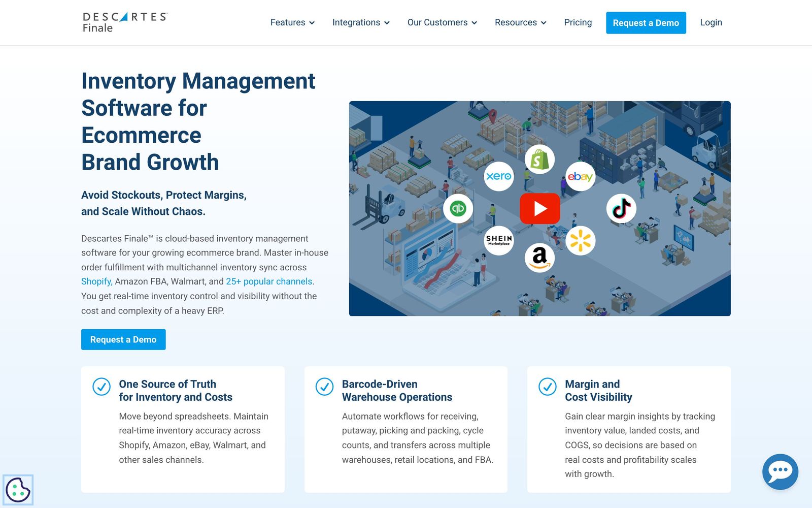812x508 pixels.
Task: Expand the Integrations menu chevron
Action: (x=387, y=23)
